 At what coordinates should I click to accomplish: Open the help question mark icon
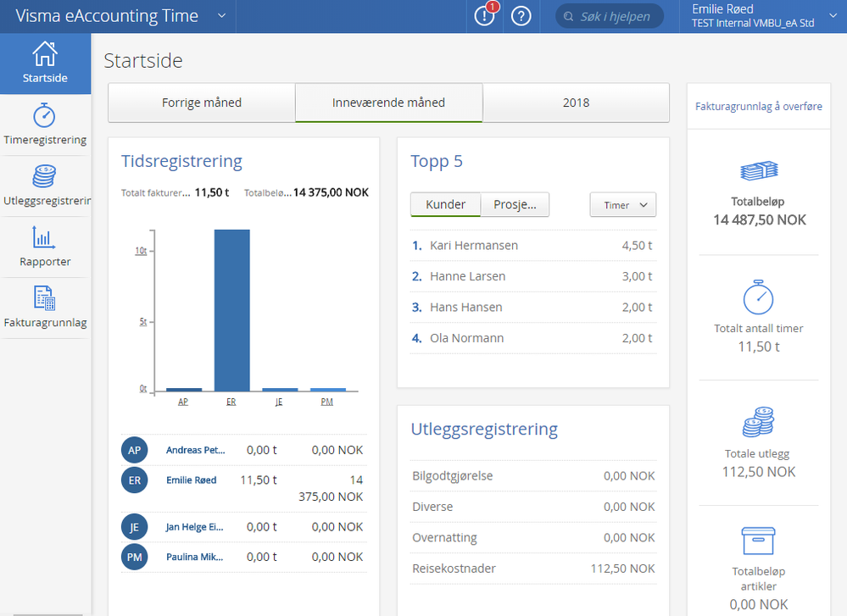point(521,16)
